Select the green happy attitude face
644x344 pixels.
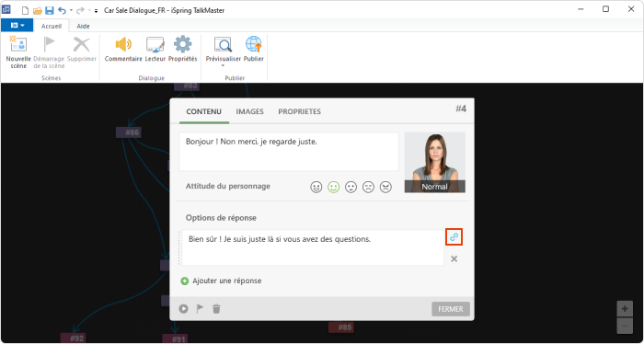click(x=333, y=188)
